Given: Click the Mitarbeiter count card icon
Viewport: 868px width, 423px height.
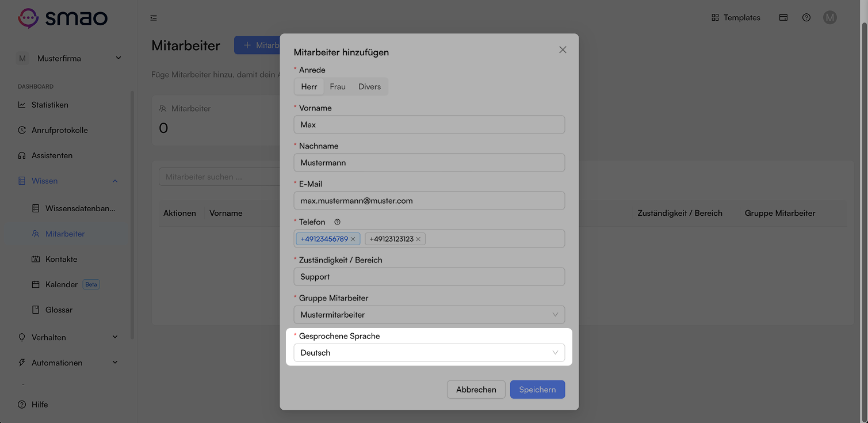Looking at the screenshot, I should point(163,108).
